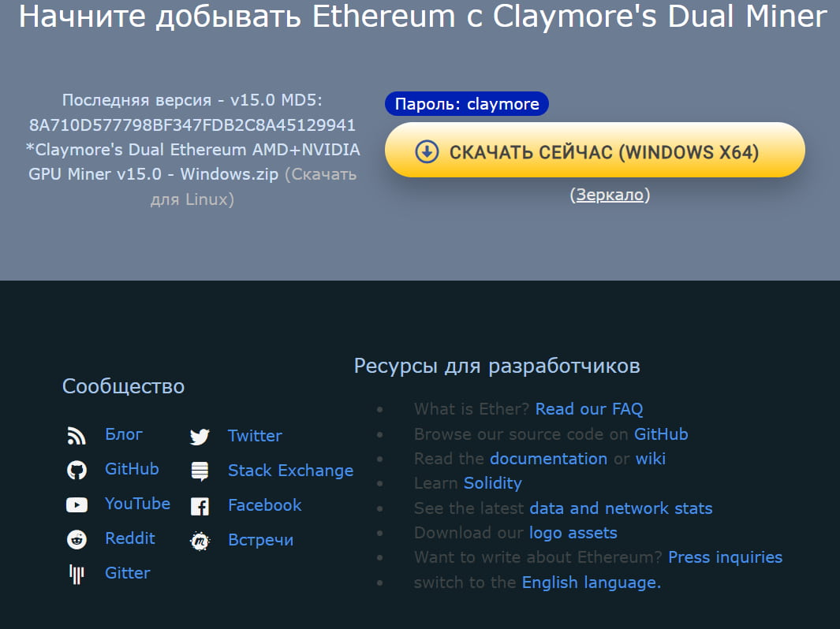Switch to the English language link
Screen dimensions: 840x629
tap(592, 582)
